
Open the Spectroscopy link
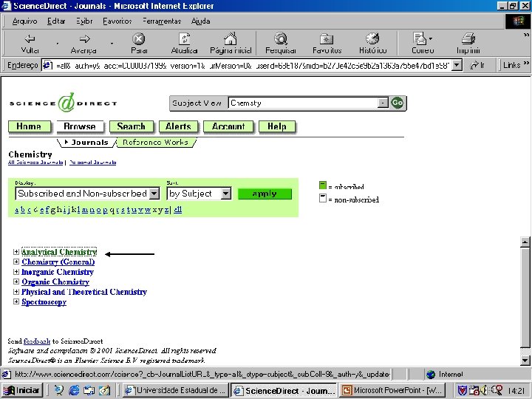(x=44, y=301)
